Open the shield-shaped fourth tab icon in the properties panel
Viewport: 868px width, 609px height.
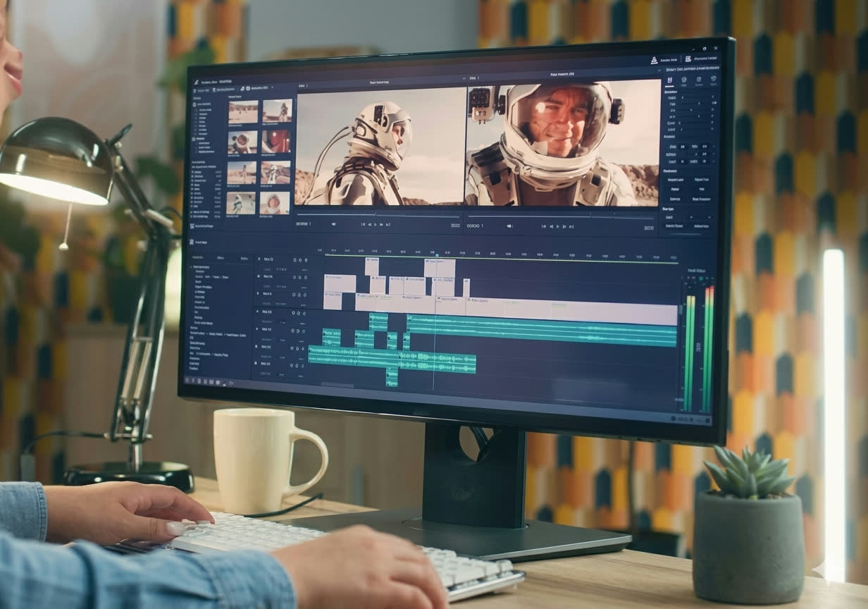[x=713, y=80]
